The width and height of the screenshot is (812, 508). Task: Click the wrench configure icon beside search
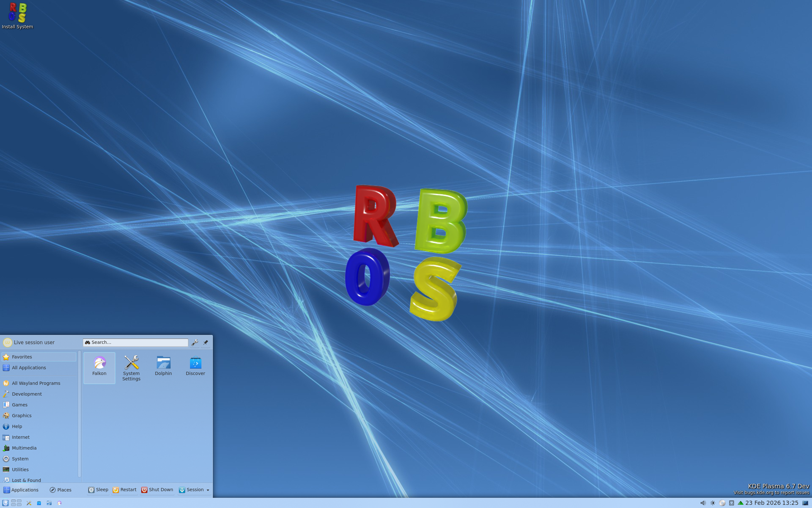[x=195, y=342]
